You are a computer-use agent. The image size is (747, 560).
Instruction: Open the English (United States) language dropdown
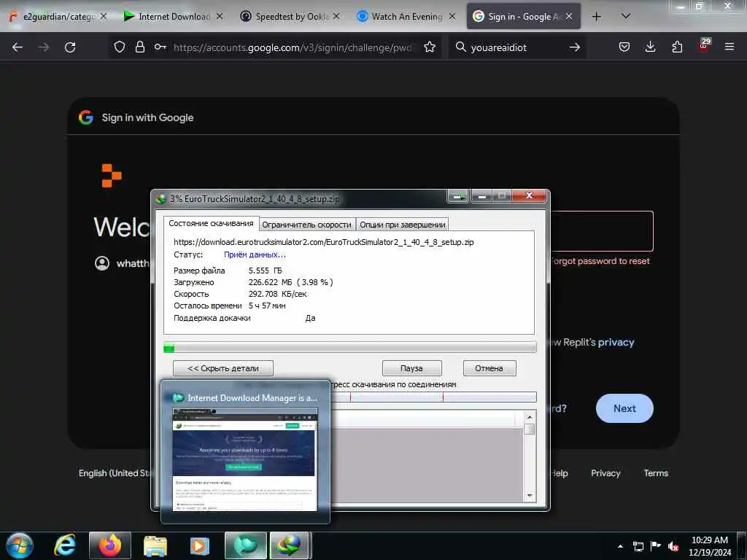coord(115,472)
